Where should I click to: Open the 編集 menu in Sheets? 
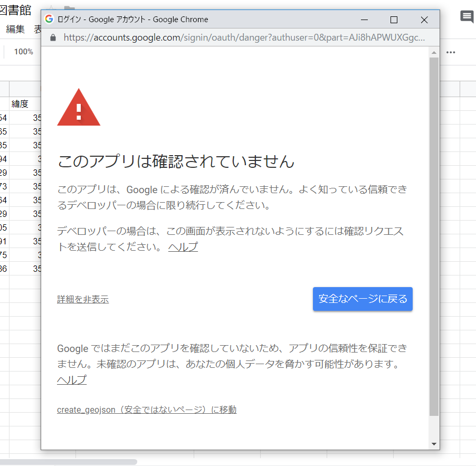click(x=15, y=29)
